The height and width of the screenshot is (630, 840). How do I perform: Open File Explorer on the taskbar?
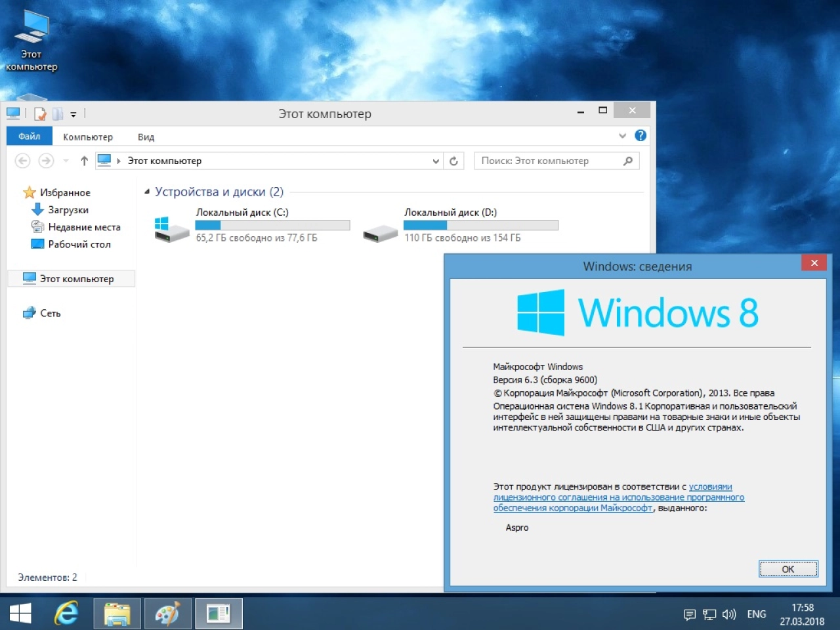point(117,614)
